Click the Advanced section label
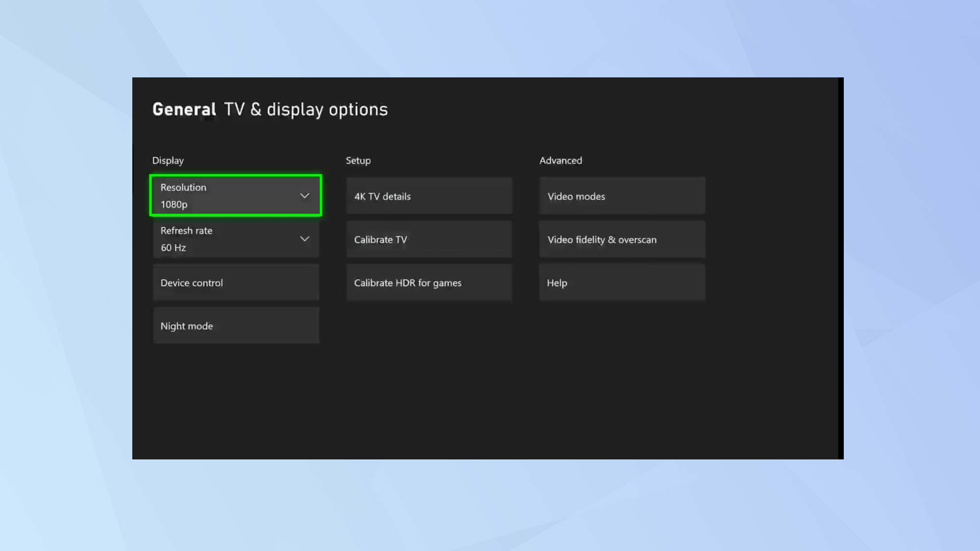 pos(560,160)
